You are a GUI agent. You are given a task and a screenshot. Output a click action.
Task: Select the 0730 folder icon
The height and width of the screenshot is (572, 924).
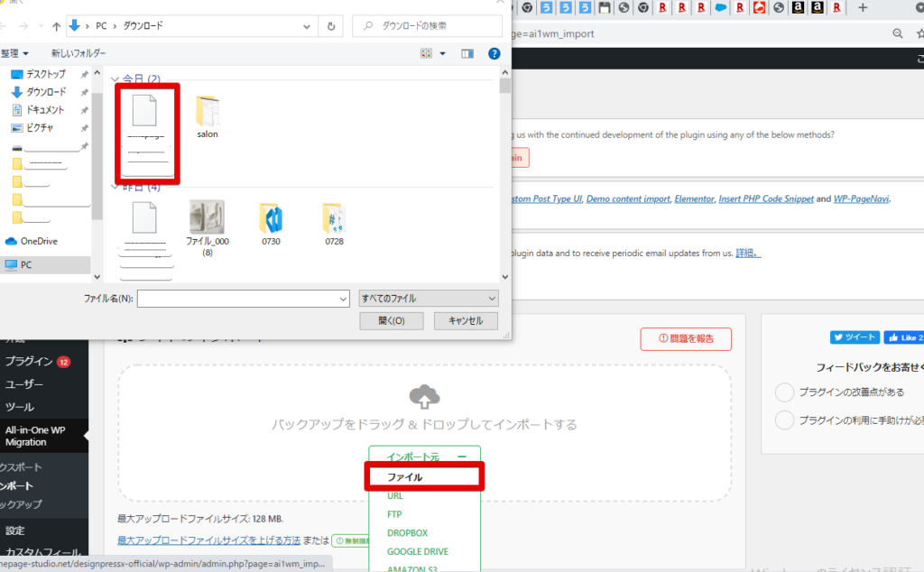pyautogui.click(x=271, y=220)
